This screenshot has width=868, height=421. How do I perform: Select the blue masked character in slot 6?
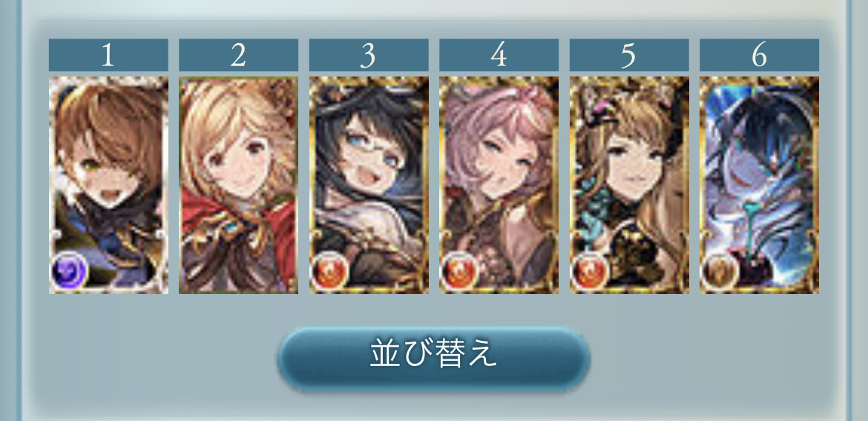click(x=760, y=185)
